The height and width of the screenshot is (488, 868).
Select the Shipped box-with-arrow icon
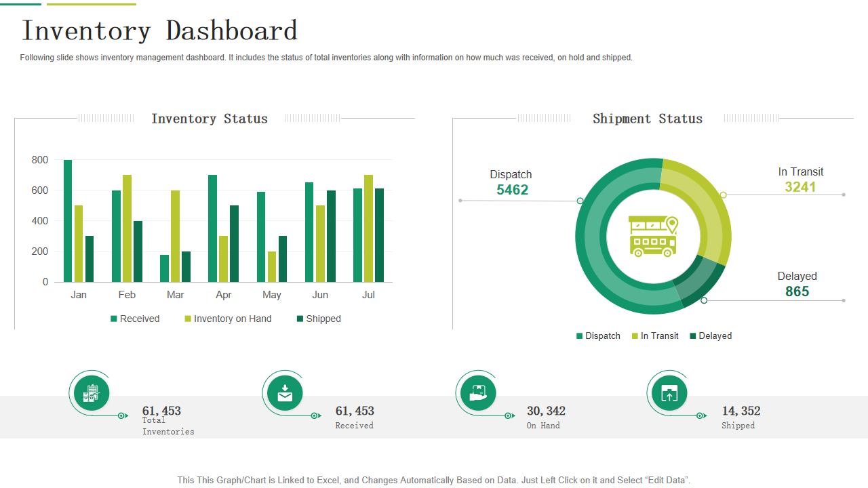pyautogui.click(x=669, y=392)
